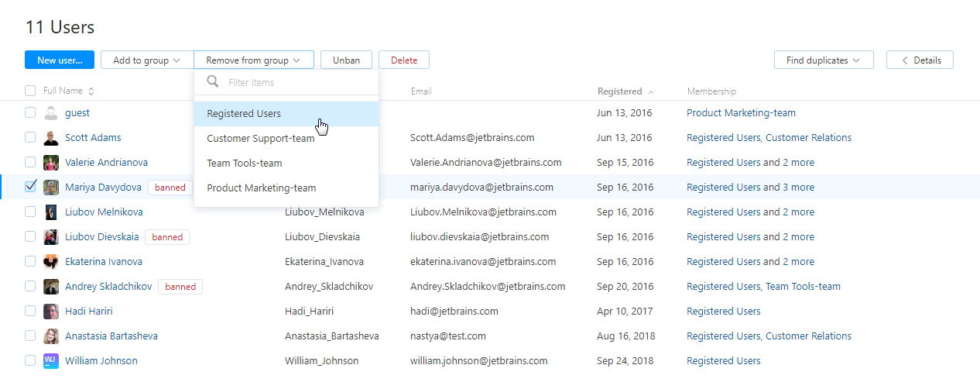Open Anastasia Bartasheva user profile link
The image size is (980, 389).
click(111, 336)
